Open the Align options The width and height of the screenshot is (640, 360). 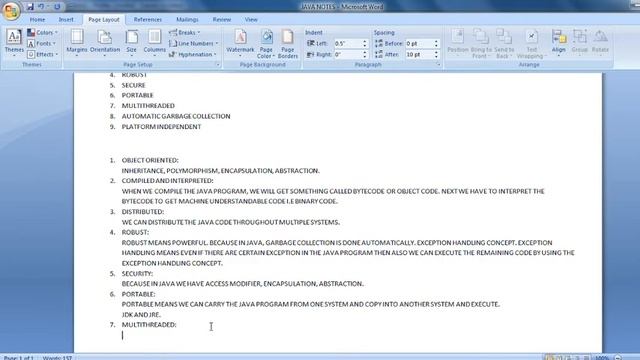(558, 42)
